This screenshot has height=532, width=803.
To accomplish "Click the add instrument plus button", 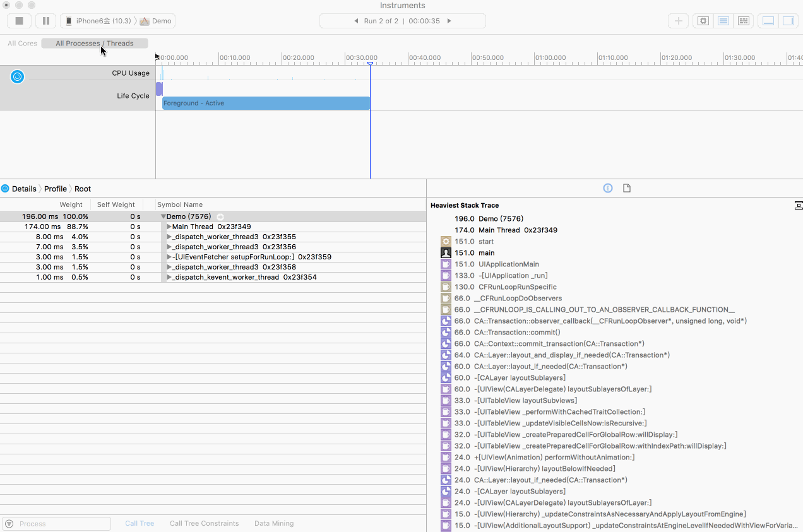I will click(679, 21).
